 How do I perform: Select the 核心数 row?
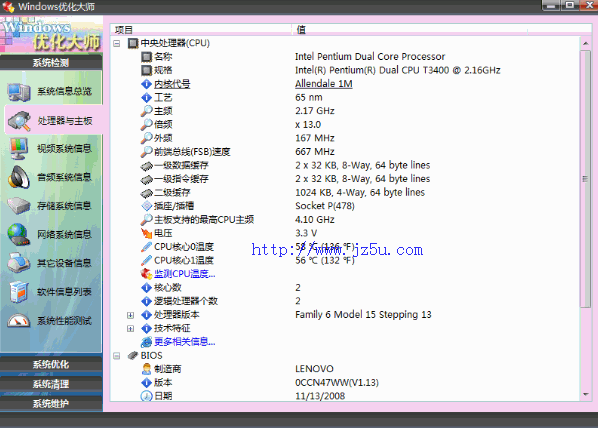[345, 288]
